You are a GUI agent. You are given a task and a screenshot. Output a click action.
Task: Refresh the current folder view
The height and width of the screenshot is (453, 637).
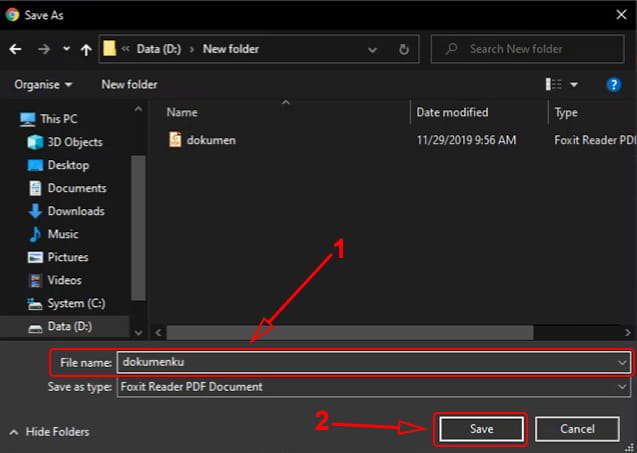tap(404, 49)
